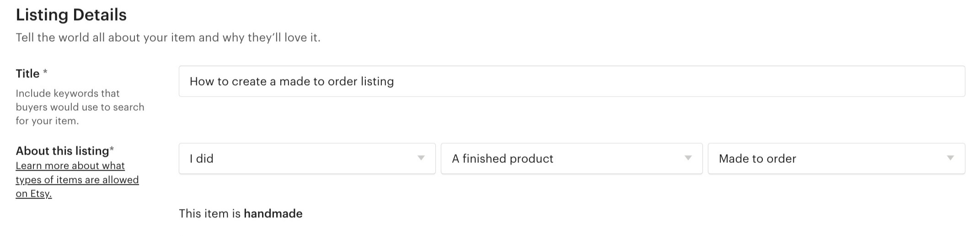Click the empty right end of Title field

click(x=869, y=81)
